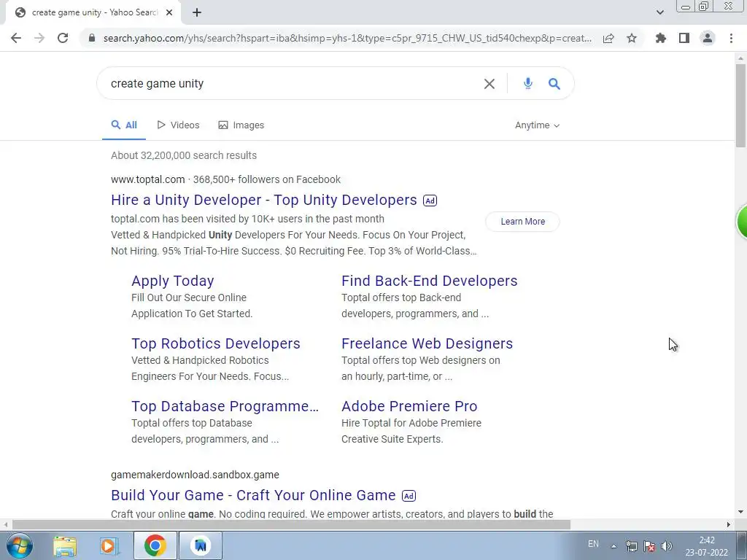The width and height of the screenshot is (747, 560).
Task: Click the scrollbar down arrow
Action: [x=740, y=513]
